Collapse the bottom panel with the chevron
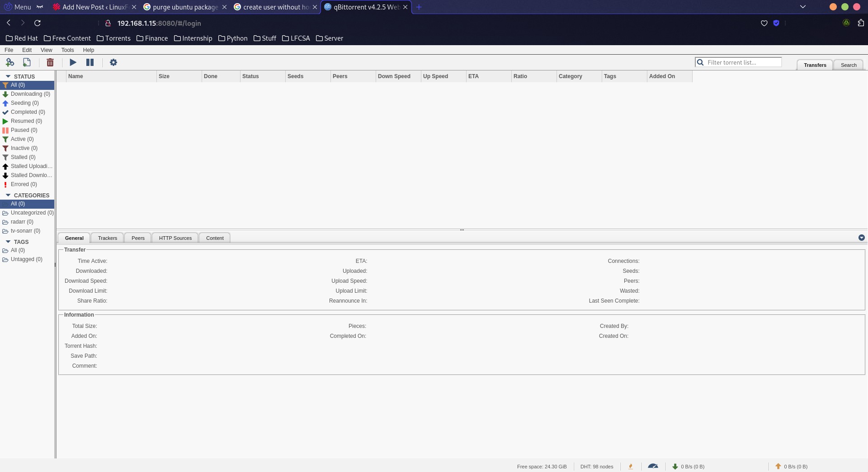The height and width of the screenshot is (472, 868). click(861, 238)
